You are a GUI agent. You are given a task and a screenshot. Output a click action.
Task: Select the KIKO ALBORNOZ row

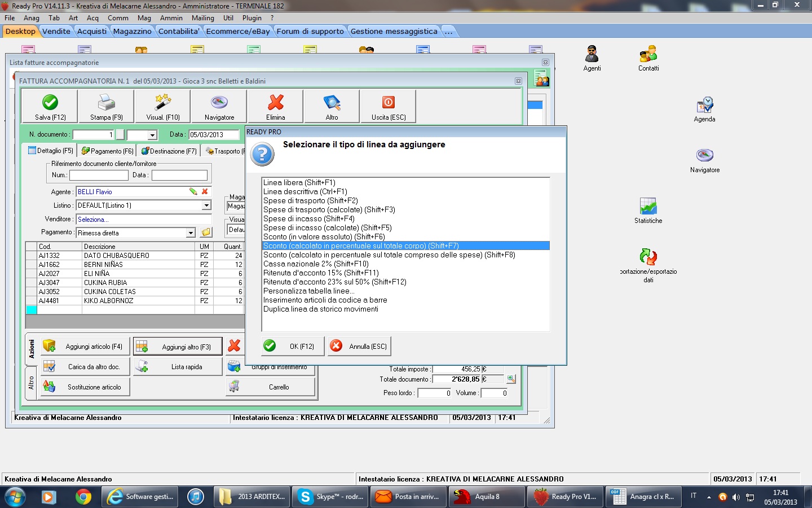(x=135, y=300)
